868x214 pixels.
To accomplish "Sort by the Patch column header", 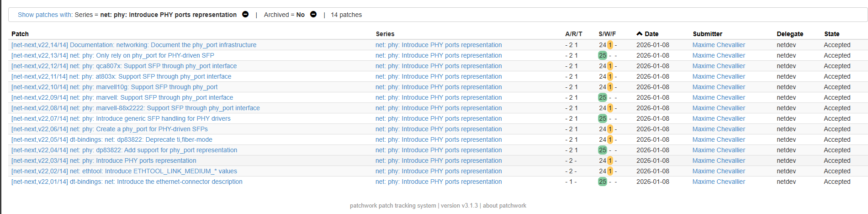I will tap(20, 34).
